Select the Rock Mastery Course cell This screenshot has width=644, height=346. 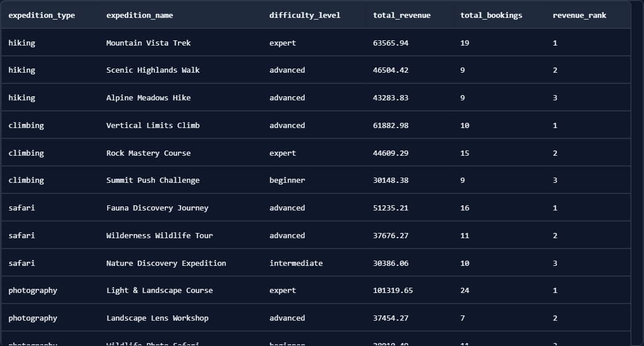point(148,153)
